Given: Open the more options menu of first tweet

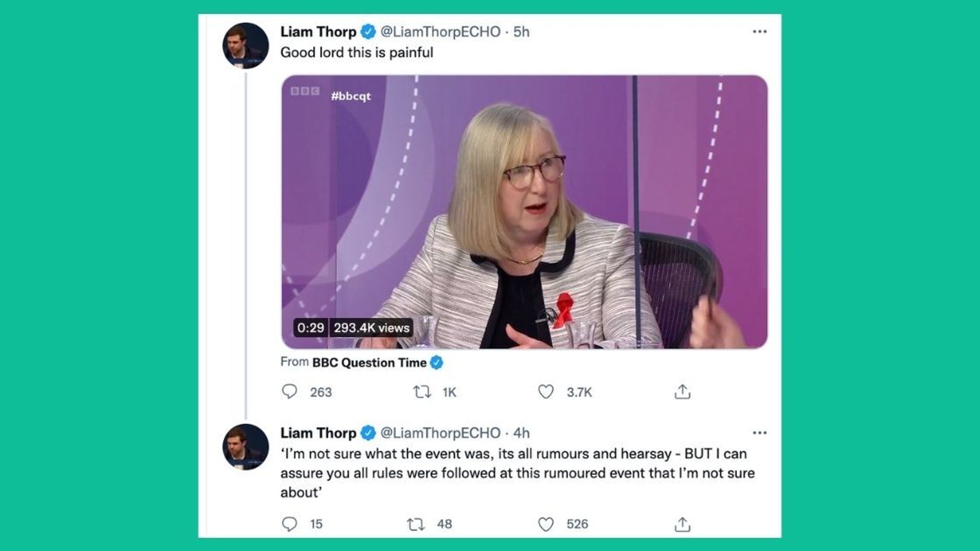Looking at the screenshot, I should pos(760,31).
